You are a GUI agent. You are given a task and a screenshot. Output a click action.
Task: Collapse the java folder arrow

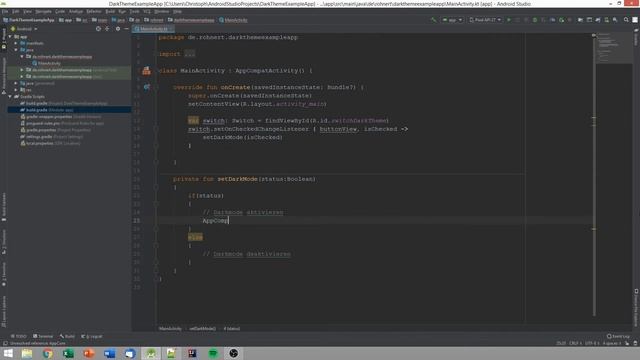[16, 50]
